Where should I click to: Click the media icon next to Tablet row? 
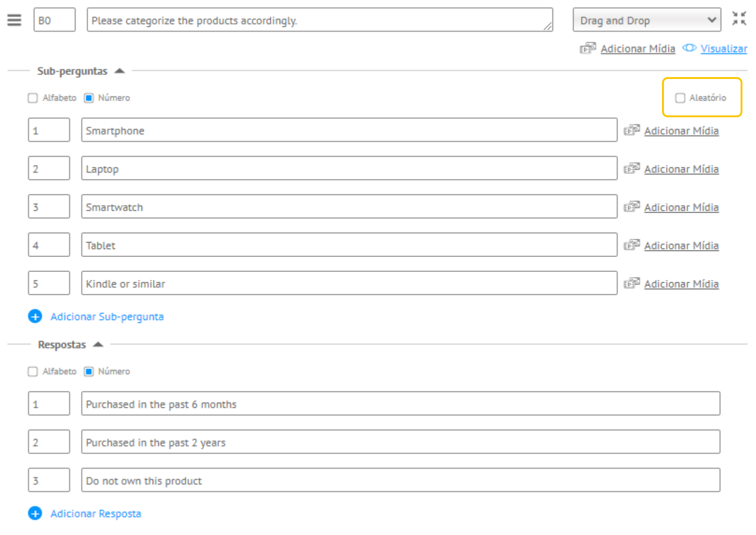point(632,245)
